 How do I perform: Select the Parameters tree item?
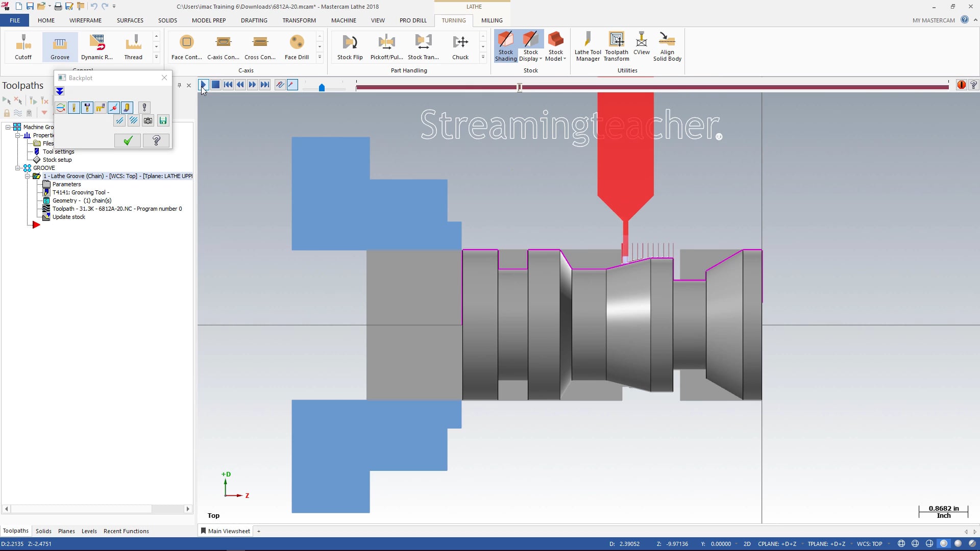point(66,184)
